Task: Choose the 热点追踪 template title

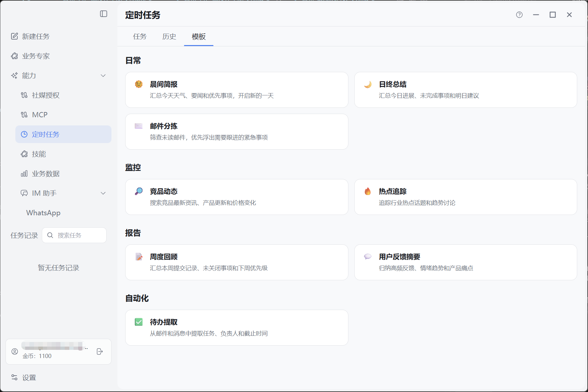Action: coord(393,191)
